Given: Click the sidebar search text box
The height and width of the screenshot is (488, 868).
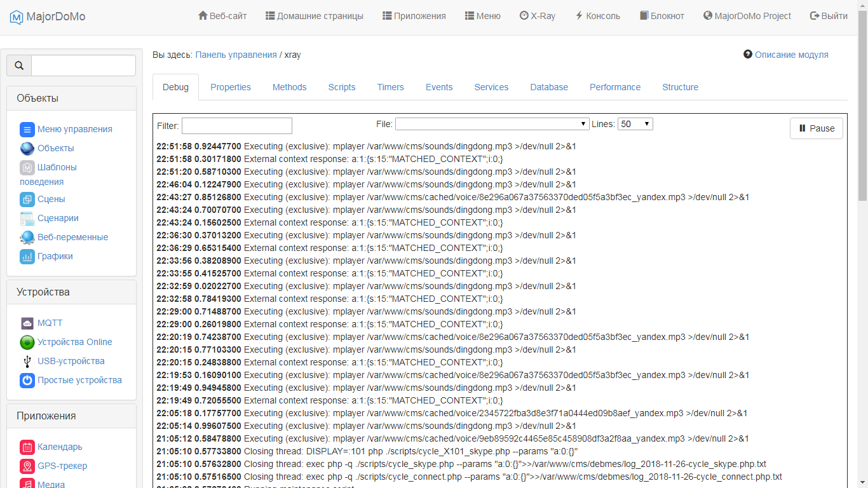Looking at the screenshot, I should click(x=83, y=65).
